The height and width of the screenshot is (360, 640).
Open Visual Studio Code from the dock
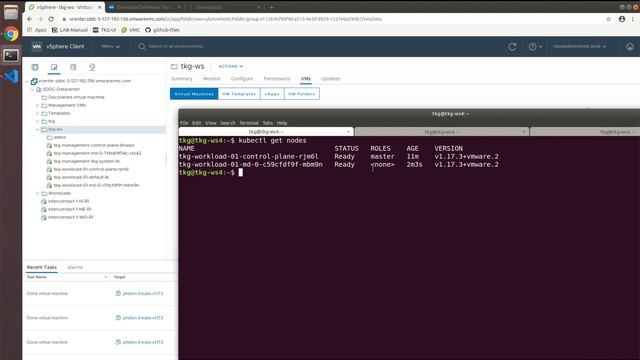[11, 76]
